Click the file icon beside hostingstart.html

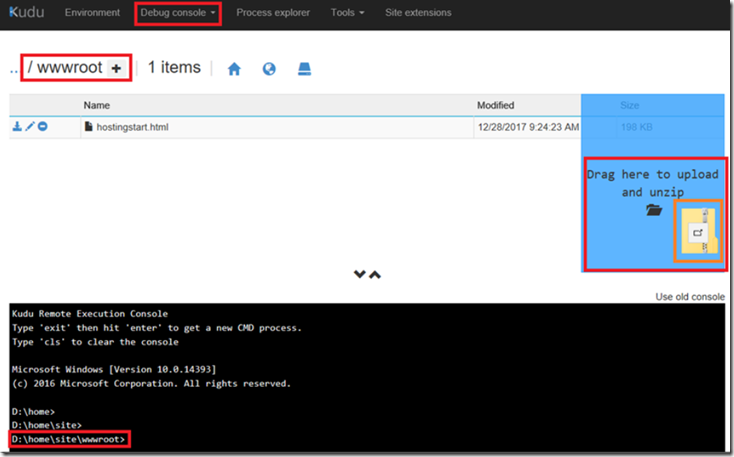pyautogui.click(x=88, y=126)
